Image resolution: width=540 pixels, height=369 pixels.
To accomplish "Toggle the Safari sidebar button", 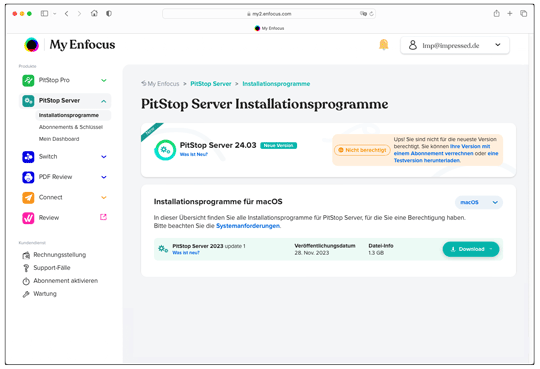I will [44, 13].
